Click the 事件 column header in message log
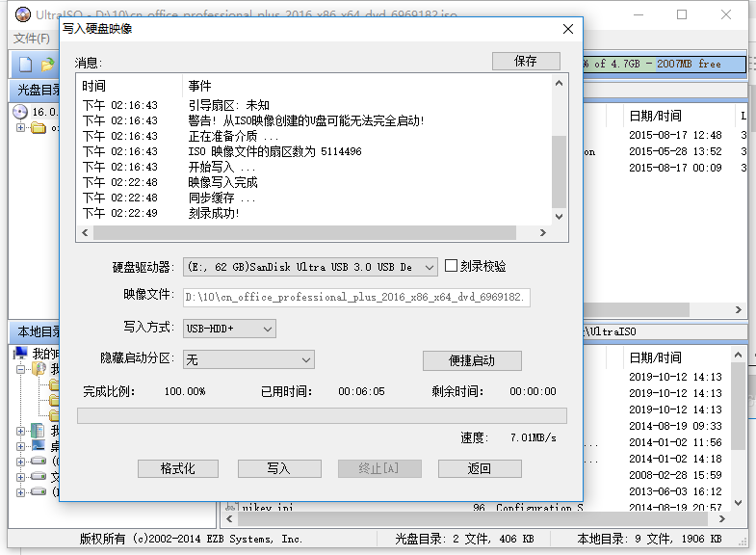Screen dimensions: 756x555 click(x=199, y=87)
